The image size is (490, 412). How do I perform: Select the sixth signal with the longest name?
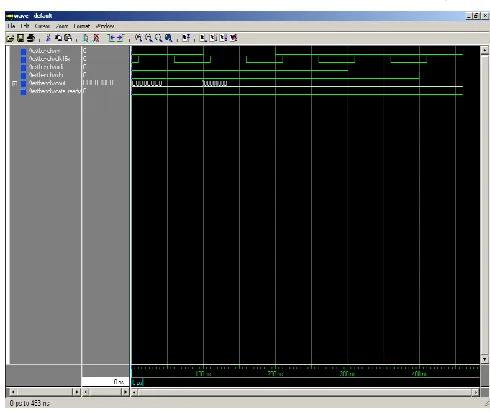55,91
